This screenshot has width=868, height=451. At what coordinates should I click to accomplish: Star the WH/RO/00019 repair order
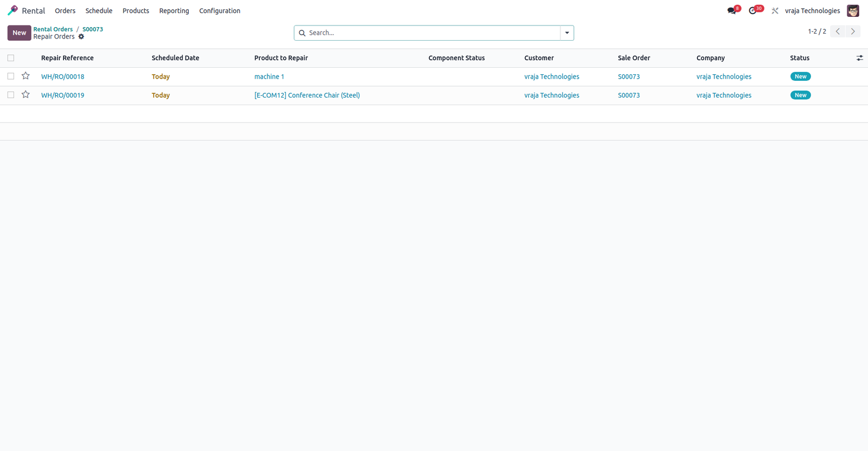point(25,94)
